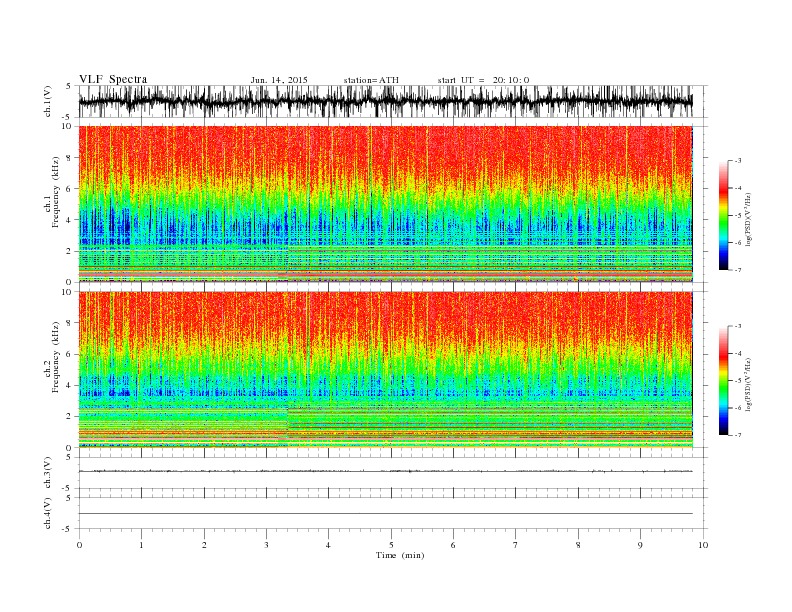
Task: Click the ch.1 spectrogram color scale bar
Action: coord(723,215)
